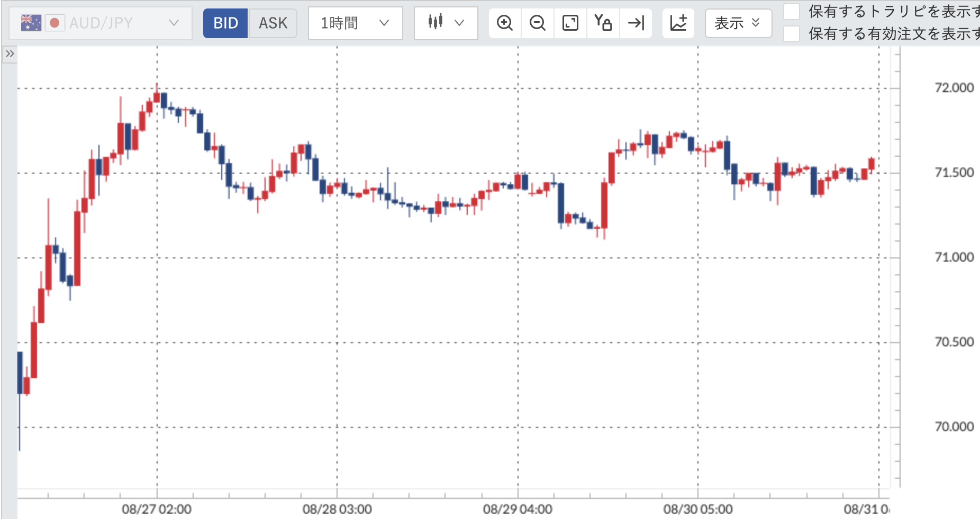
Task: Click the first blue candle with wick reaching below 70.000
Action: tap(20, 373)
